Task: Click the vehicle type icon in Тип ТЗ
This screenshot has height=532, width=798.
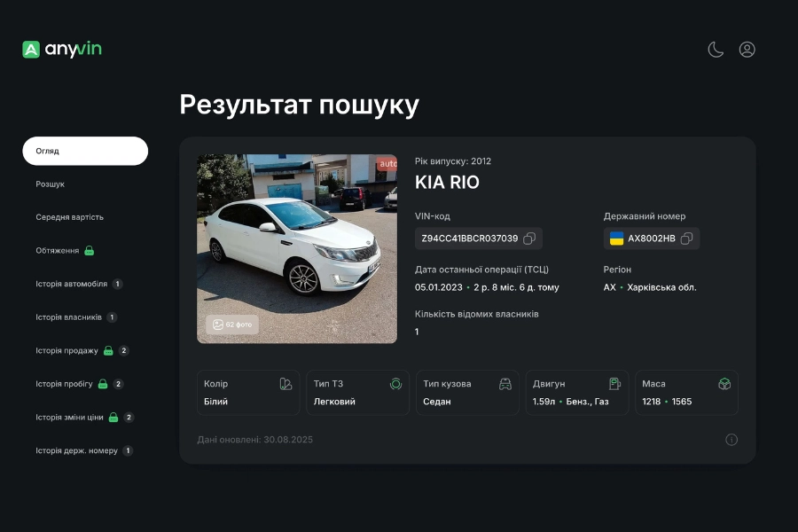Action: click(395, 384)
